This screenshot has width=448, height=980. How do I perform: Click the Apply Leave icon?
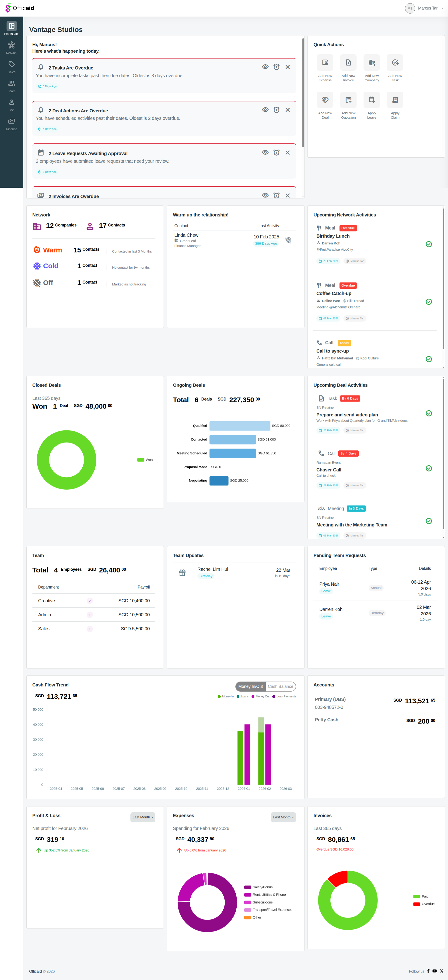point(371,100)
